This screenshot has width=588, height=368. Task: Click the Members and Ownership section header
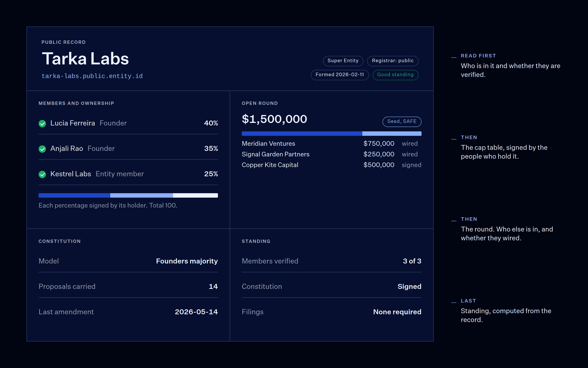coord(76,103)
